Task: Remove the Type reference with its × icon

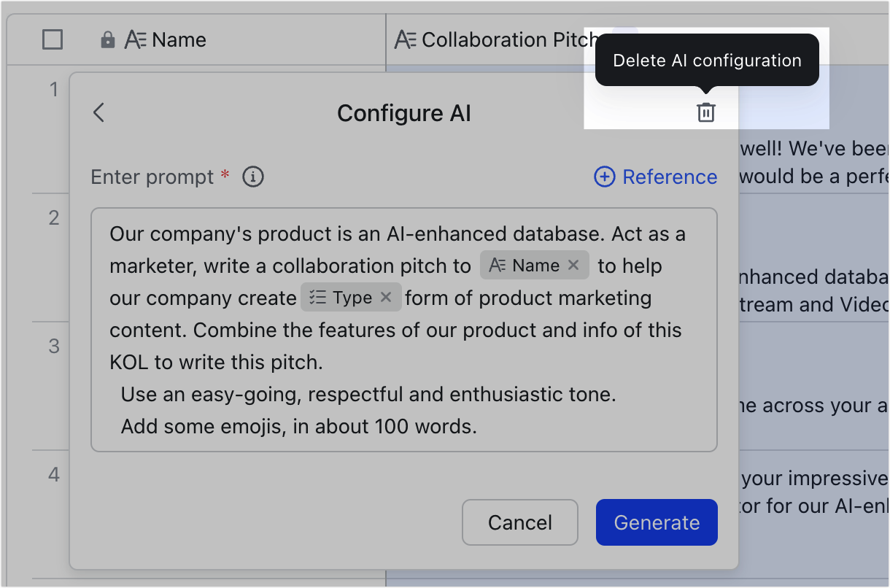Action: pos(386,297)
